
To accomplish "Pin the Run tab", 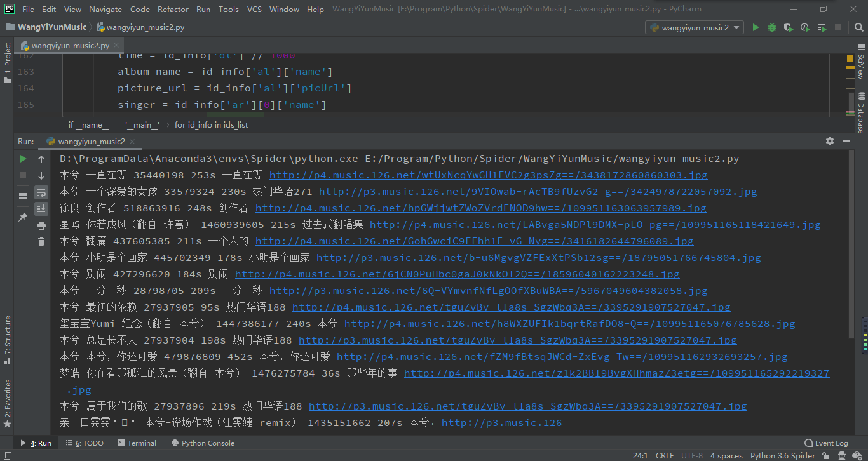I will [23, 217].
